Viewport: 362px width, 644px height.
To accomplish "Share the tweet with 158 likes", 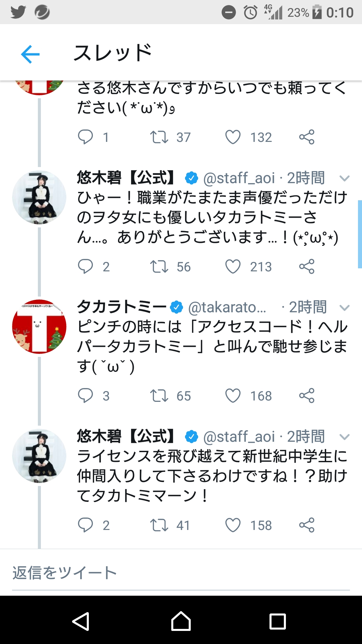I will coord(307,525).
